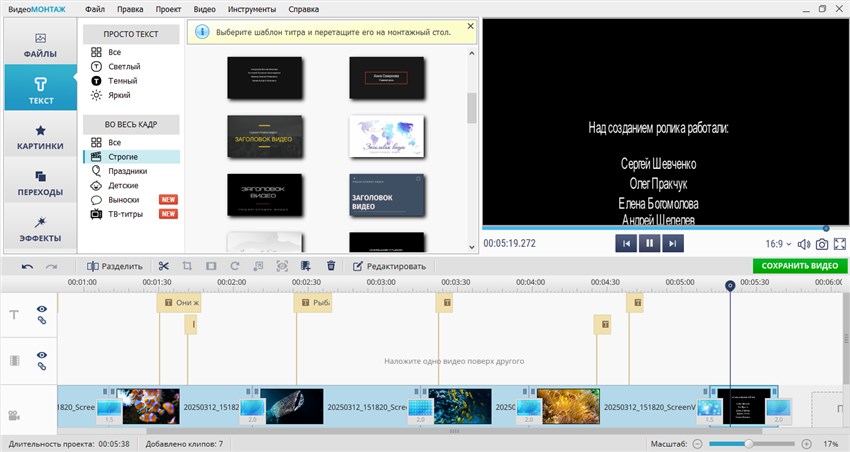Click the Сохранить видео button
The image size is (850, 452).
click(x=799, y=266)
